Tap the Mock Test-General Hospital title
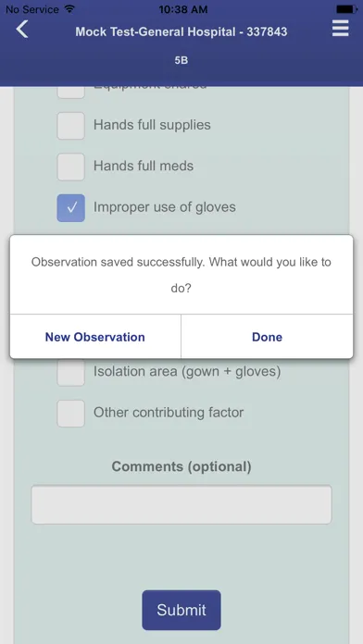This screenshot has width=363, height=644. click(x=181, y=31)
